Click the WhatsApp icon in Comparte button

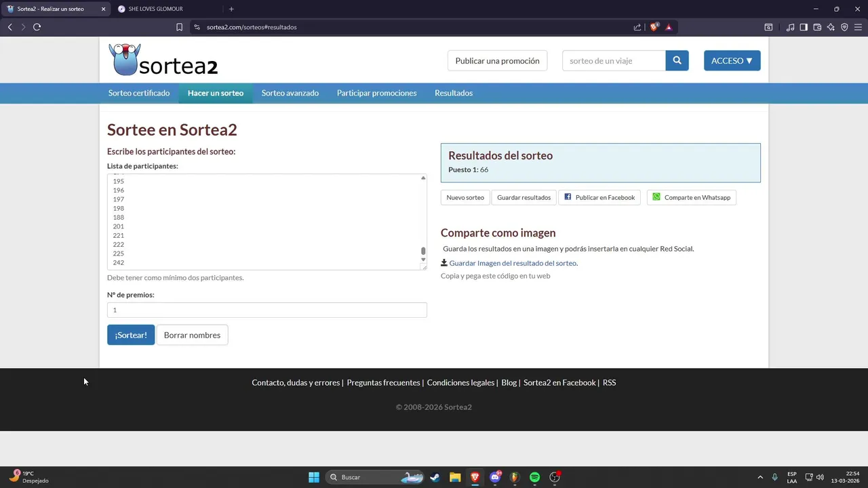point(656,197)
